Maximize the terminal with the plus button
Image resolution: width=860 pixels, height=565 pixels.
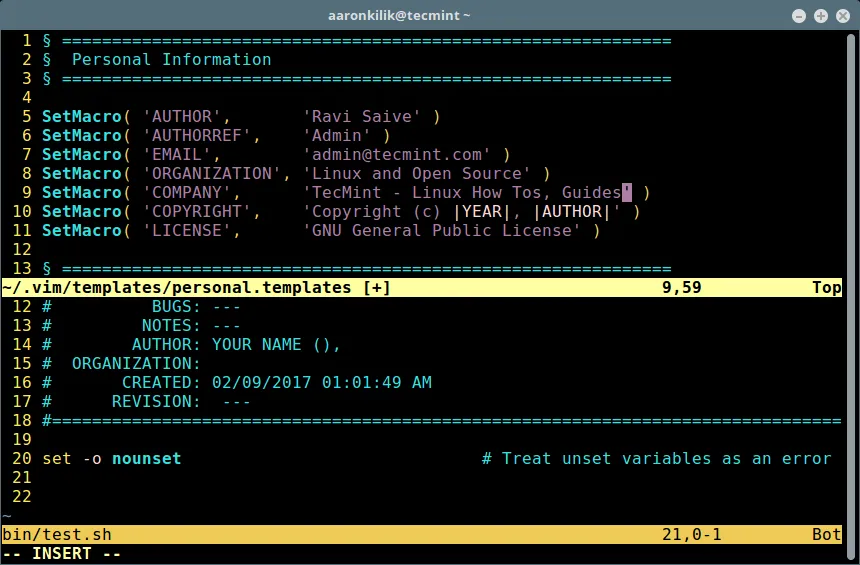(820, 15)
